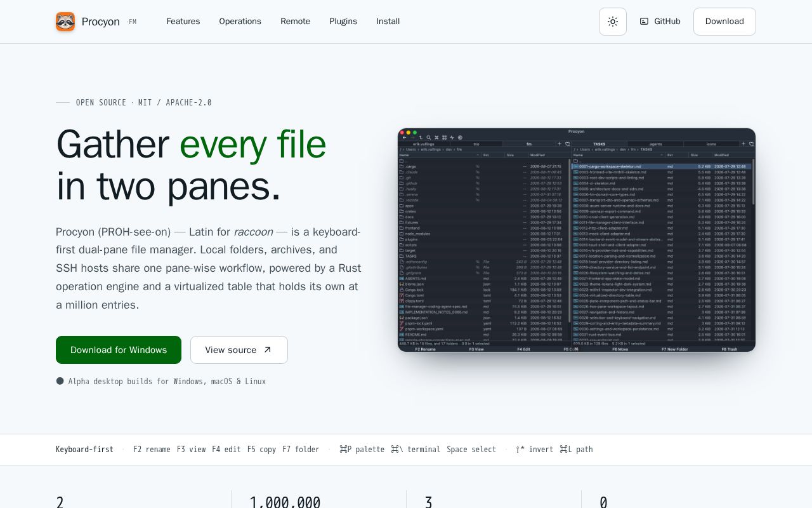Image resolution: width=812 pixels, height=508 pixels.
Task: Click the 'F5 copy' shortcut in the keyboard strip
Action: (261, 450)
